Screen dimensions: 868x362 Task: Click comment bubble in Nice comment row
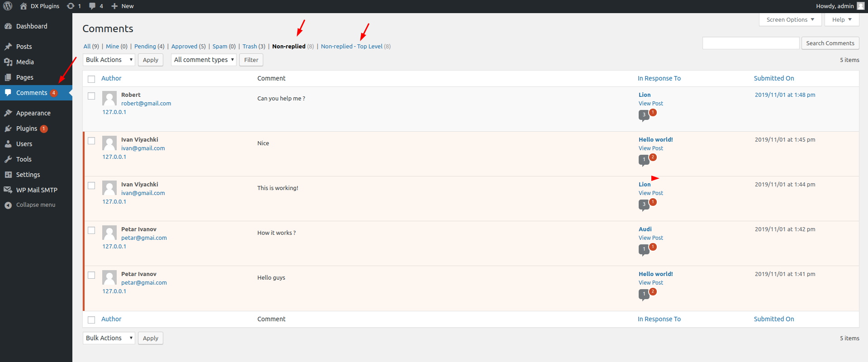pyautogui.click(x=644, y=160)
